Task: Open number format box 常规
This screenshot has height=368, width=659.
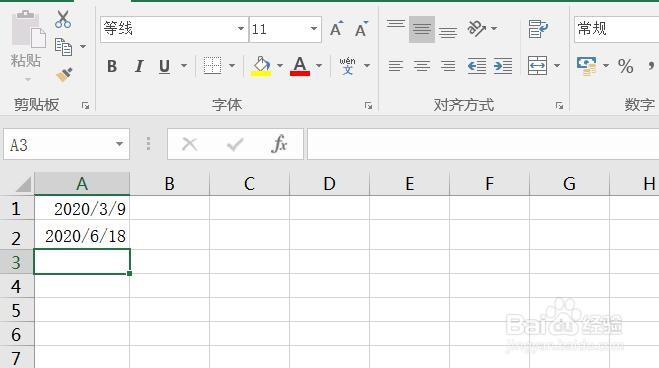Action: 617,29
